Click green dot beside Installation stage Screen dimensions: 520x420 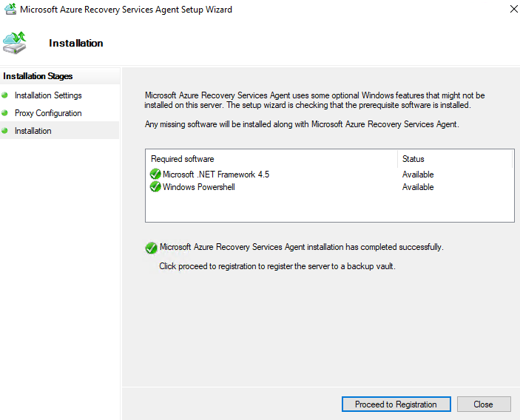(4, 131)
